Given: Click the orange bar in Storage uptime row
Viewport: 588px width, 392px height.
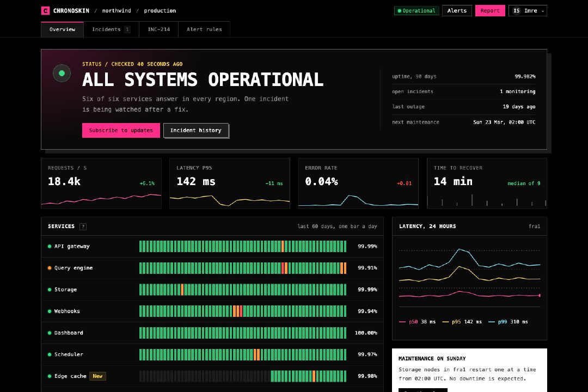Looking at the screenshot, I should tap(182, 290).
